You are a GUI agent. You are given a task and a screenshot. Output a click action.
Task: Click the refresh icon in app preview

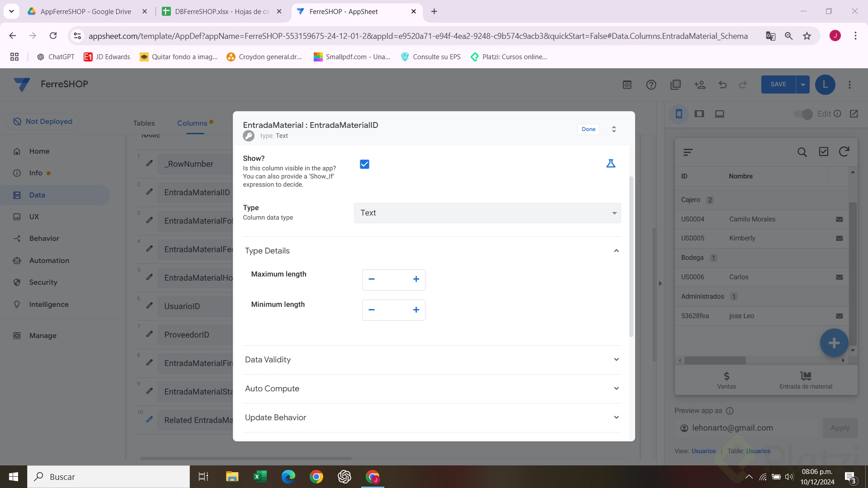[844, 152]
